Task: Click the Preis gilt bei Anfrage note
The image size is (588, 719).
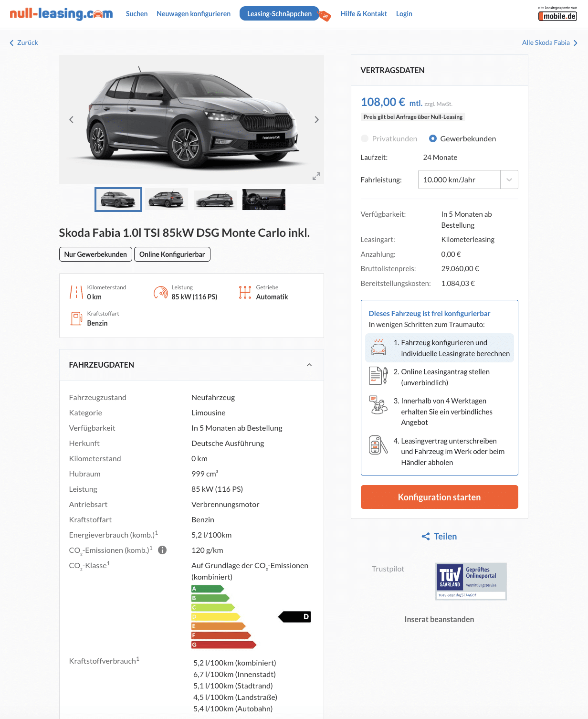Action: pos(413,117)
